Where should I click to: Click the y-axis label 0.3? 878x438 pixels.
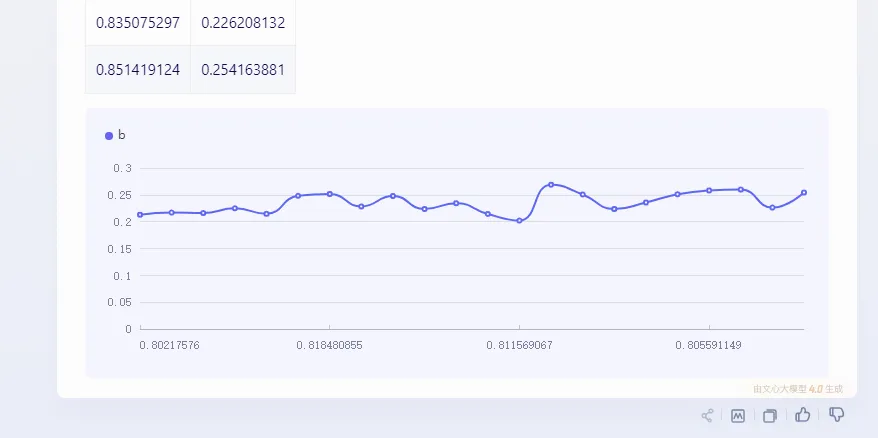click(122, 168)
